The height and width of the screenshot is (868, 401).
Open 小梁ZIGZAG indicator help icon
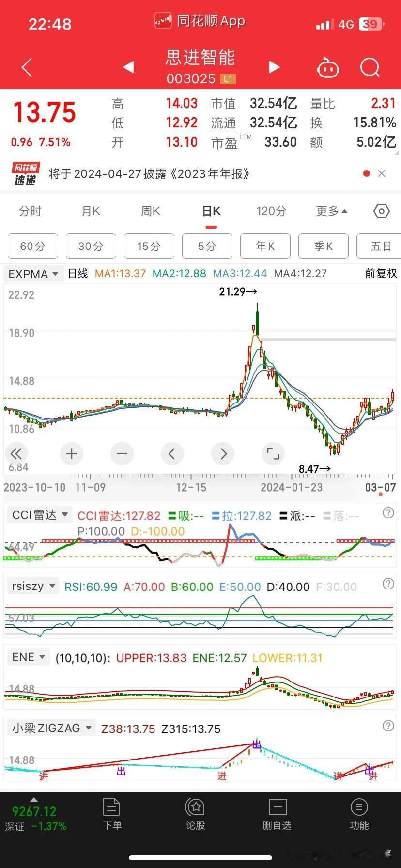point(388,726)
